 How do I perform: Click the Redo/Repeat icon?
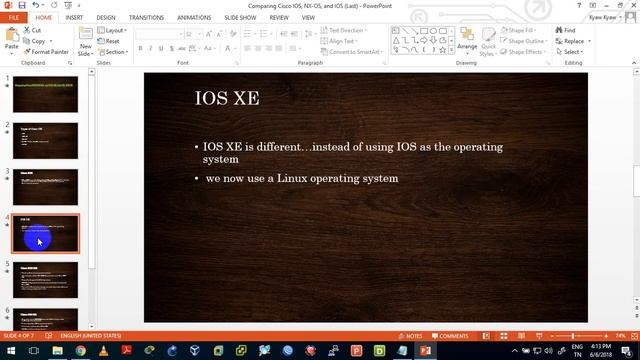click(54, 5)
